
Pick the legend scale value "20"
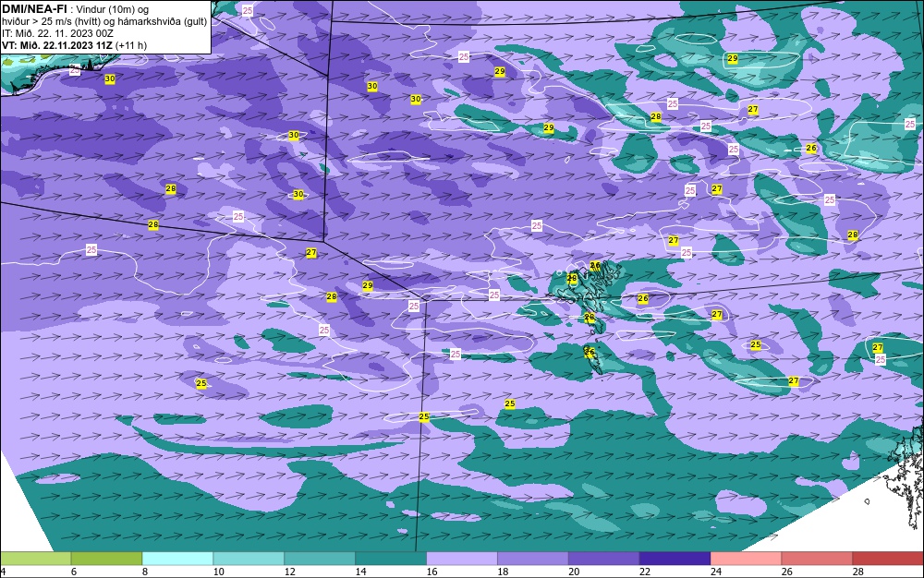point(574,572)
